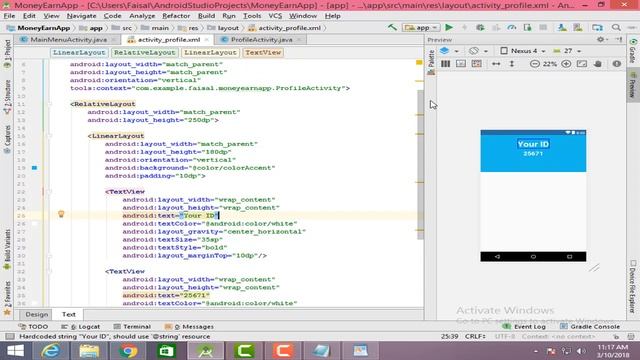Click the yellow warning marker atop scrollbar
The width and height of the screenshot is (640, 360).
click(419, 62)
